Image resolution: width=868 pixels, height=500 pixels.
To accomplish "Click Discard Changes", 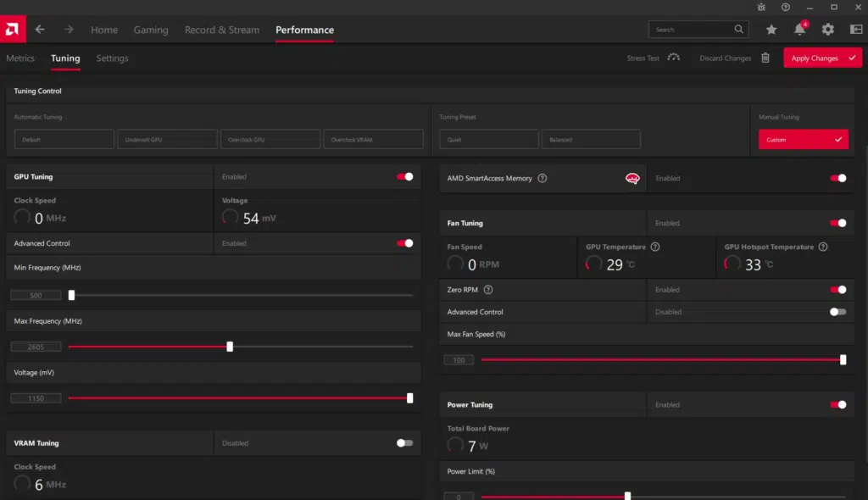I will pyautogui.click(x=734, y=58).
